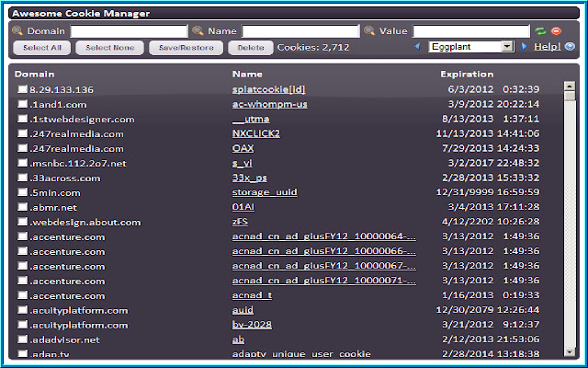588x368 pixels.
Task: Open the NXCLICK2 cookie link
Action: 255,133
